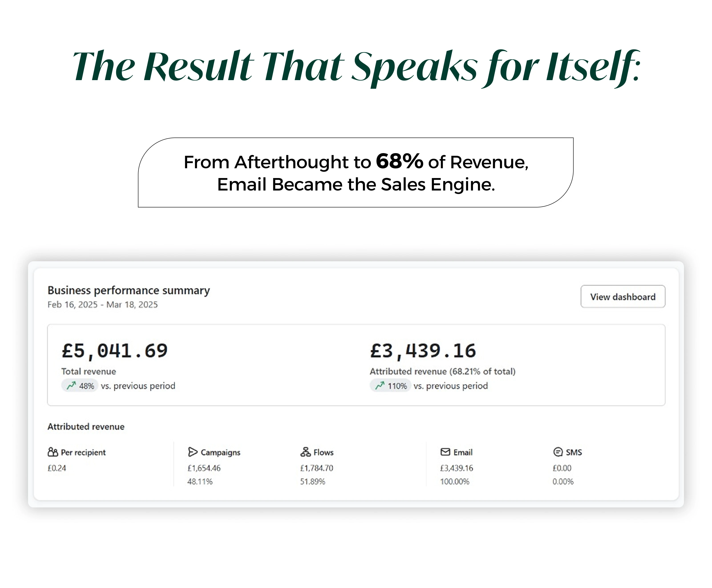
Task: Click the Email 100.00% percentage
Action: 454,482
